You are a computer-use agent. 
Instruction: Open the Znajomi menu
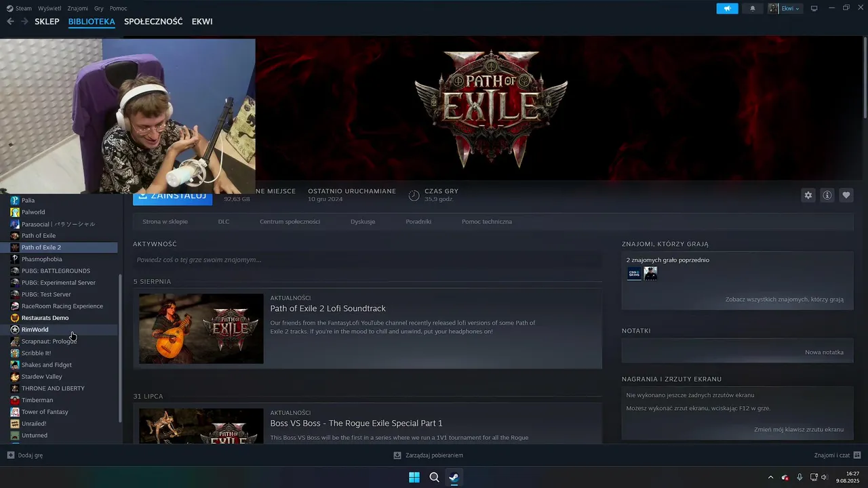[x=78, y=9]
